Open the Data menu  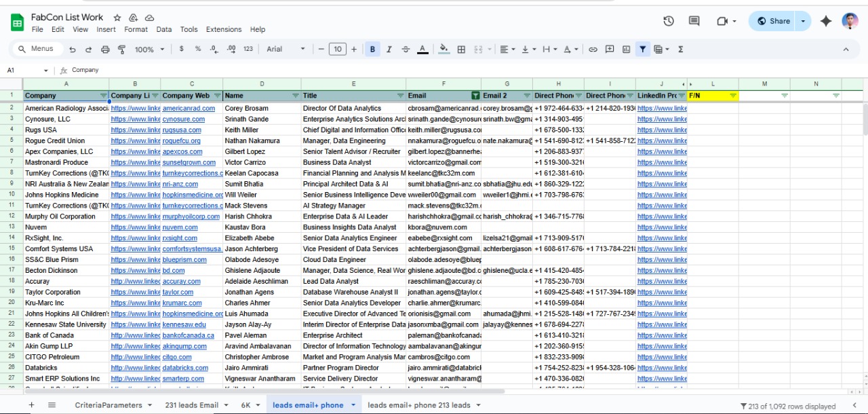click(164, 29)
